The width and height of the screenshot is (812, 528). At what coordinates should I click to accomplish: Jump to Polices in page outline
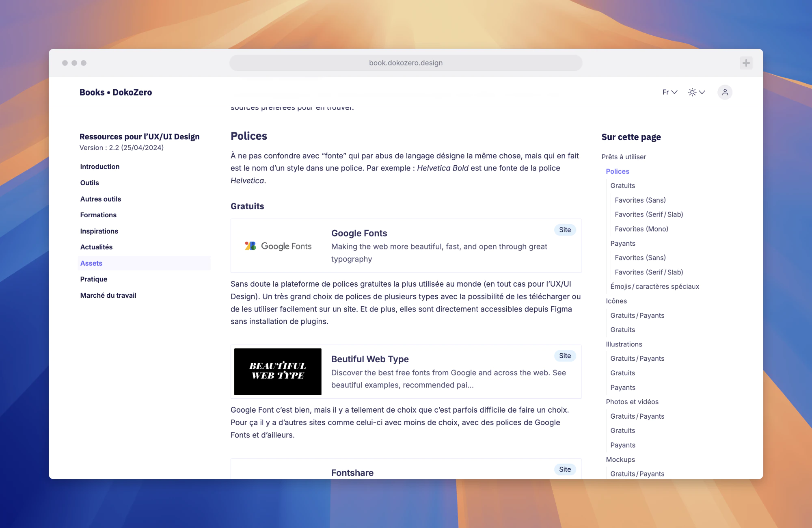click(618, 171)
